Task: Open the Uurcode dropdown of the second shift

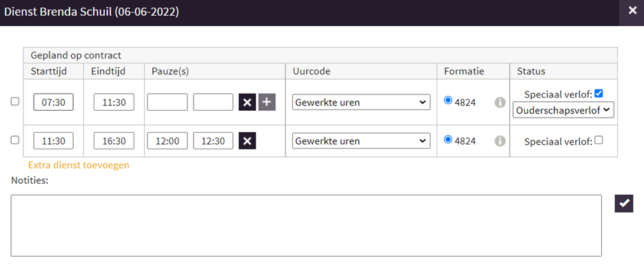Action: pyautogui.click(x=361, y=140)
